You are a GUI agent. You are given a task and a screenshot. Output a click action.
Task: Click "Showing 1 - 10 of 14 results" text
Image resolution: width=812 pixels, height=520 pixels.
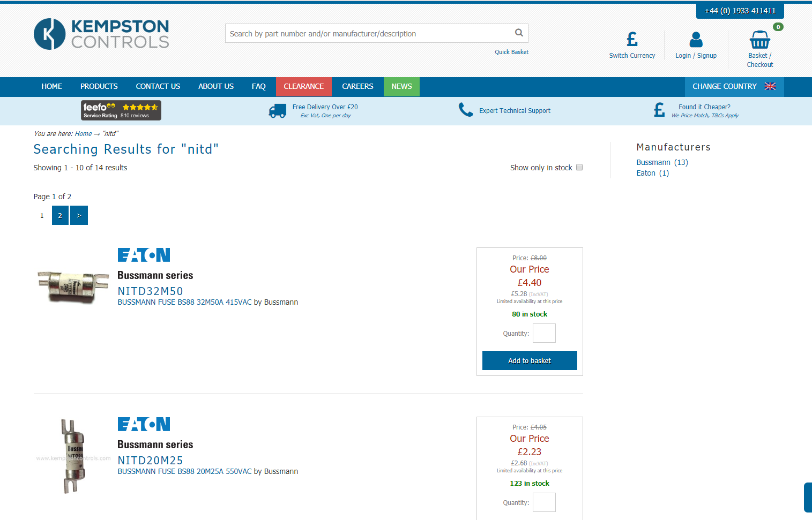pos(80,168)
